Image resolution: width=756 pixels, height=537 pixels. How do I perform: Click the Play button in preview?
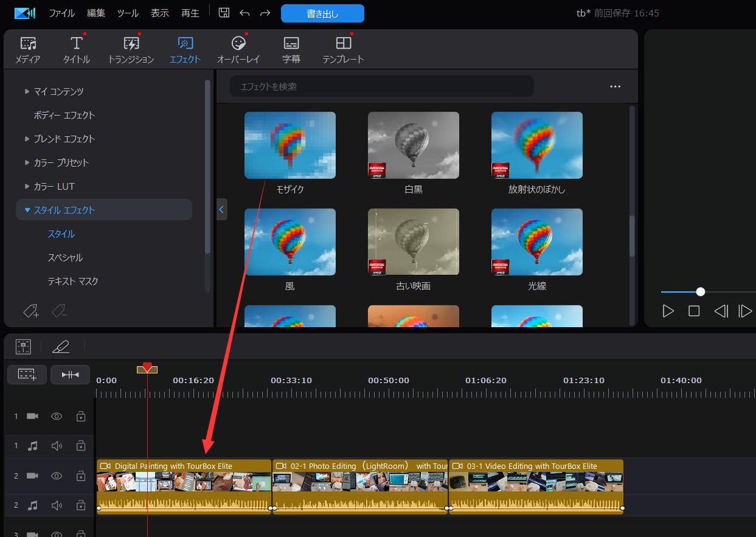[668, 311]
